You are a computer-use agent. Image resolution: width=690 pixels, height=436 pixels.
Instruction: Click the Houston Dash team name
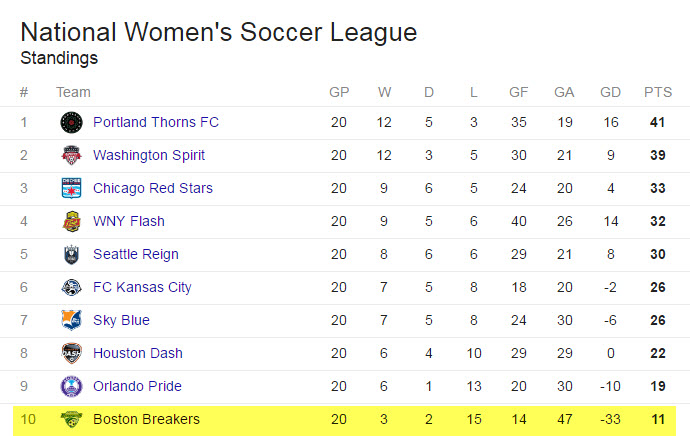coord(138,353)
